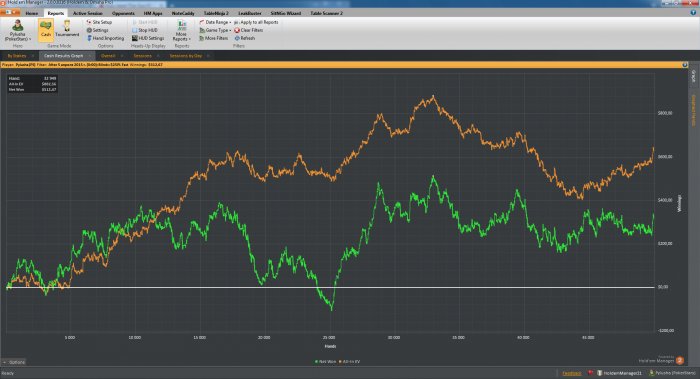
Task: Open the Pylusha hero selector
Action: point(17,30)
